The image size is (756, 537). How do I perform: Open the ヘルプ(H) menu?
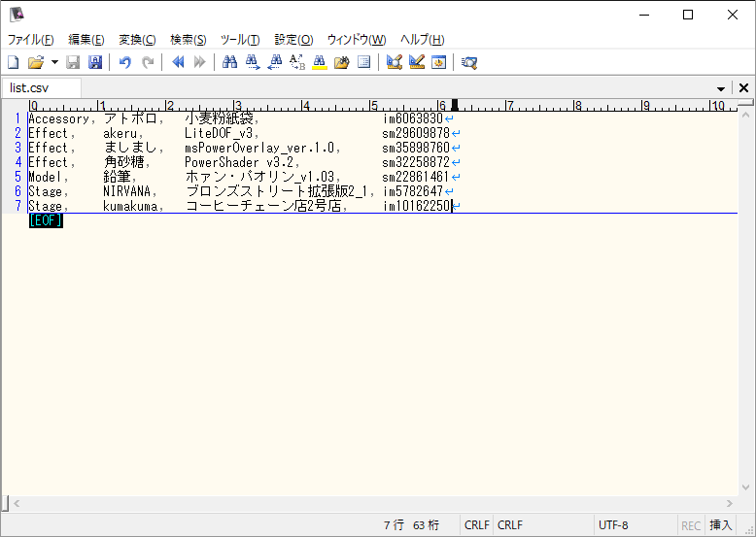(423, 40)
